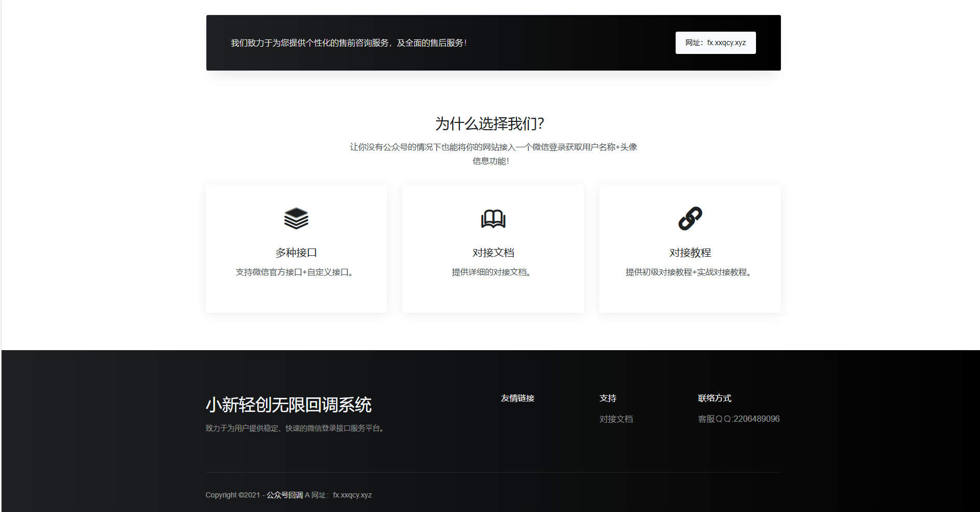Image resolution: width=980 pixels, height=512 pixels.
Task: Click text 提供详细的对接文档。
Action: (x=493, y=272)
